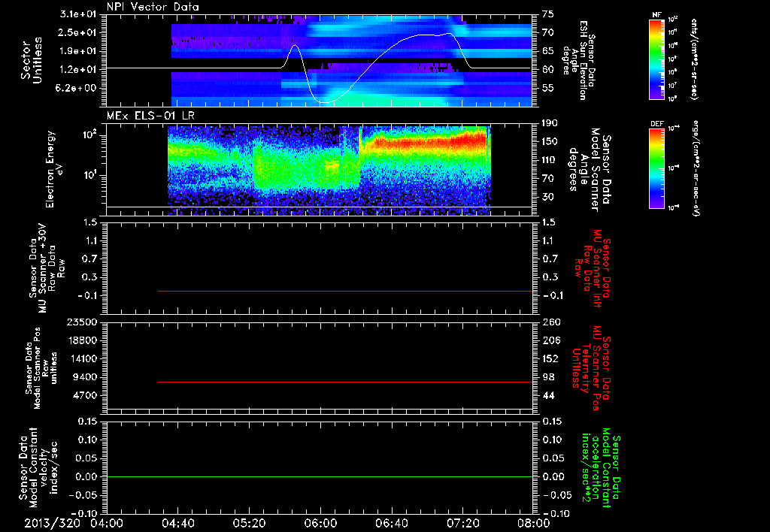Click the 75 degree sun elevation tick
770x532 pixels.
tap(548, 14)
